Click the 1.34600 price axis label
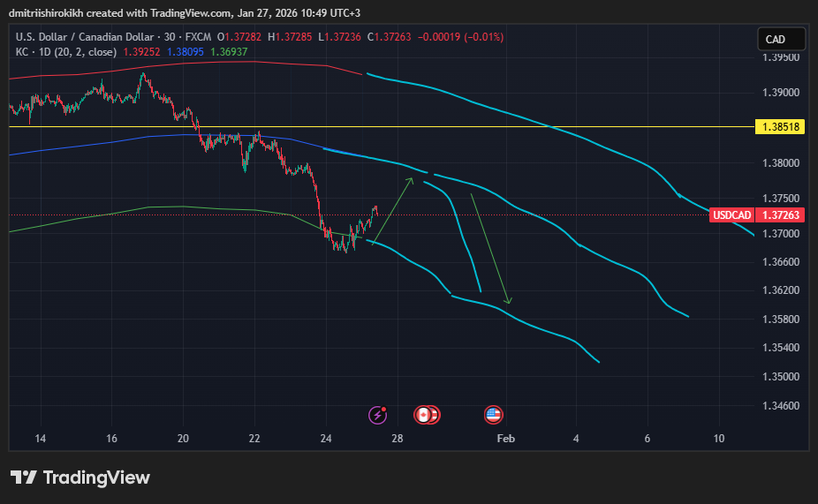Image resolution: width=818 pixels, height=504 pixels. tap(780, 405)
